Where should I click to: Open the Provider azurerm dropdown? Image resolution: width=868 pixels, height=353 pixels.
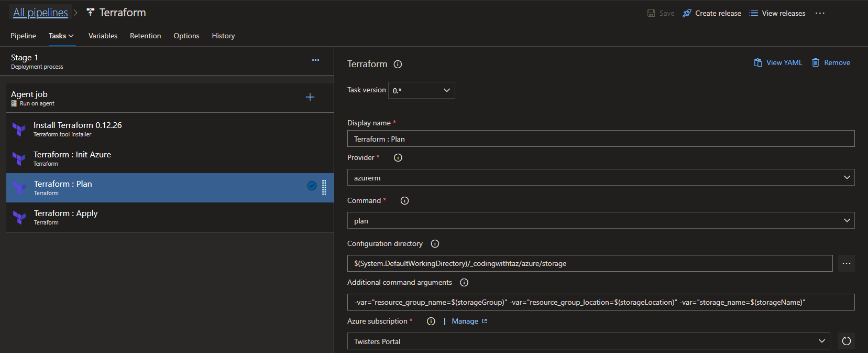(600, 178)
